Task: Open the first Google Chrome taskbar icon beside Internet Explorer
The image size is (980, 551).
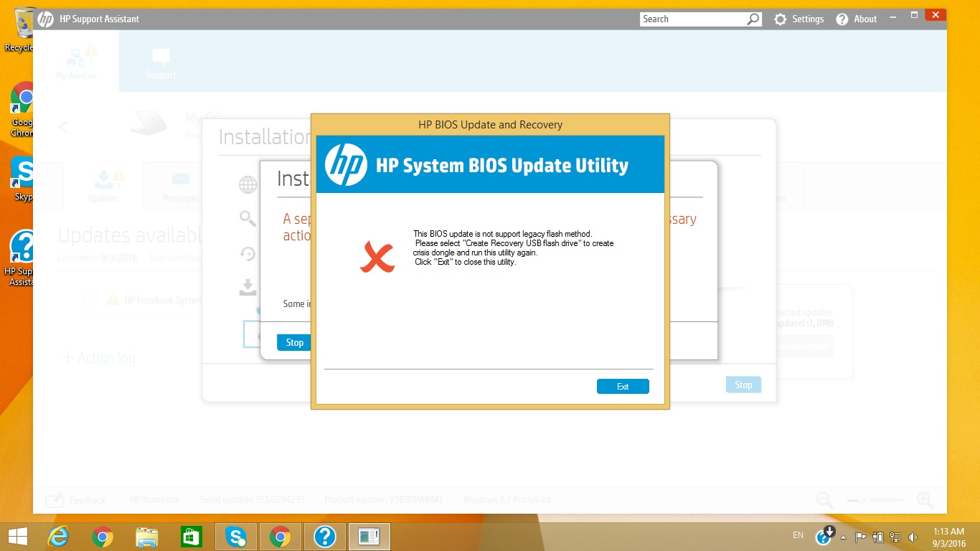Action: tap(103, 536)
